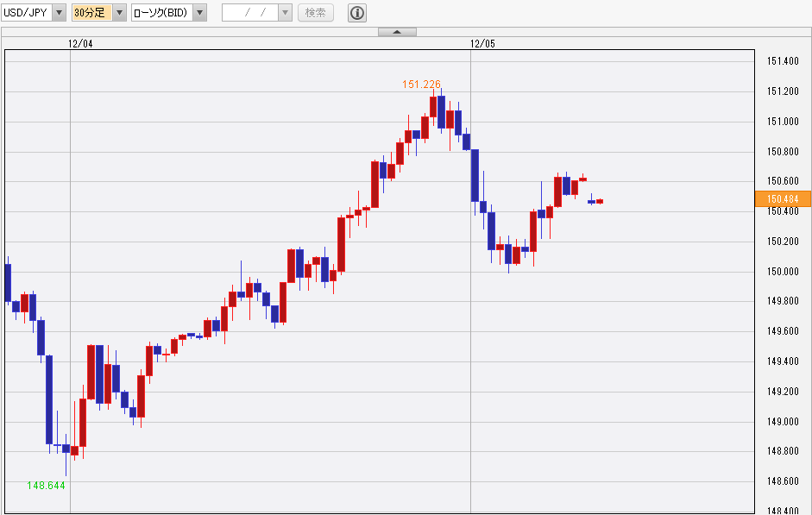
Task: Click the 12/04 date label
Action: click(x=80, y=43)
